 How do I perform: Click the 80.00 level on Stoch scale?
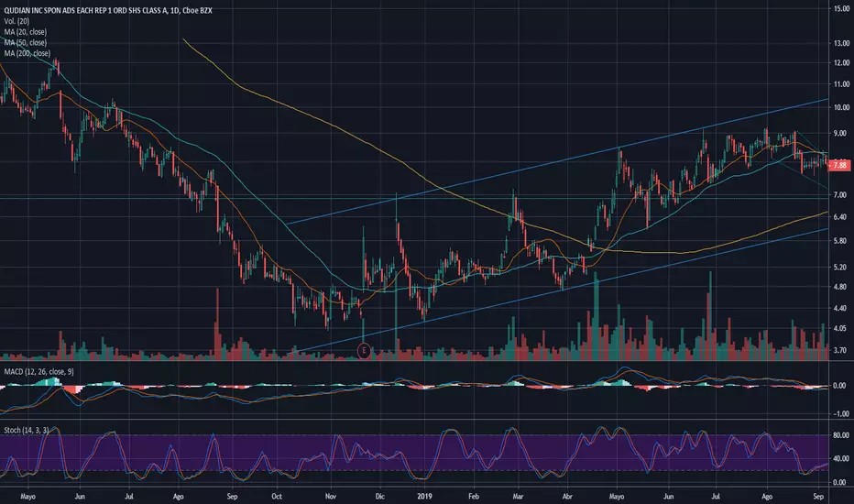[841, 435]
